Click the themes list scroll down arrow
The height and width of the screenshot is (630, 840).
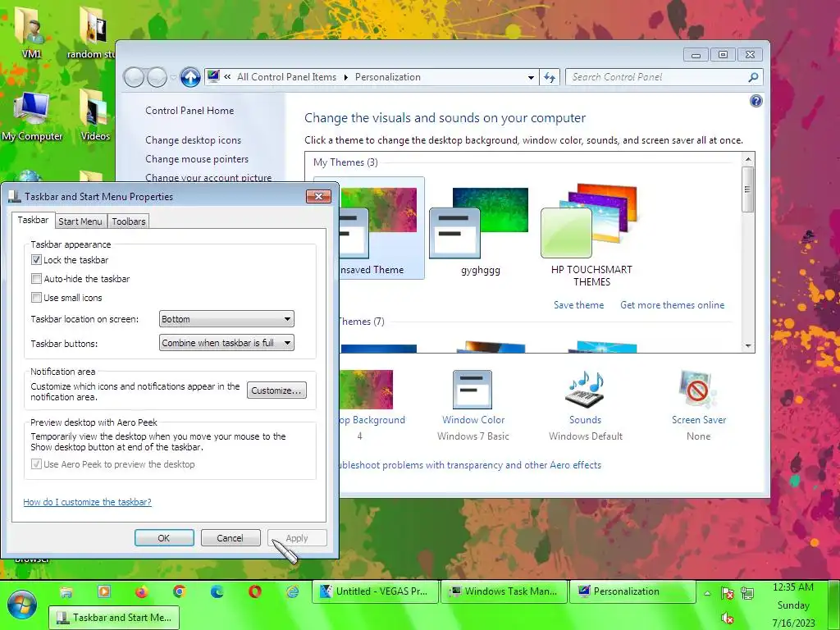click(748, 346)
